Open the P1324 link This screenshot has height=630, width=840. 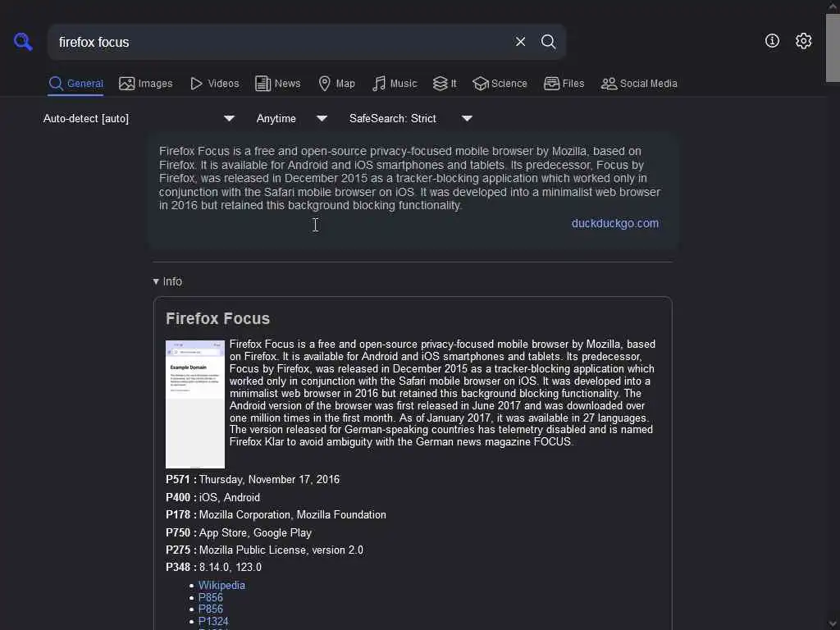(x=213, y=622)
